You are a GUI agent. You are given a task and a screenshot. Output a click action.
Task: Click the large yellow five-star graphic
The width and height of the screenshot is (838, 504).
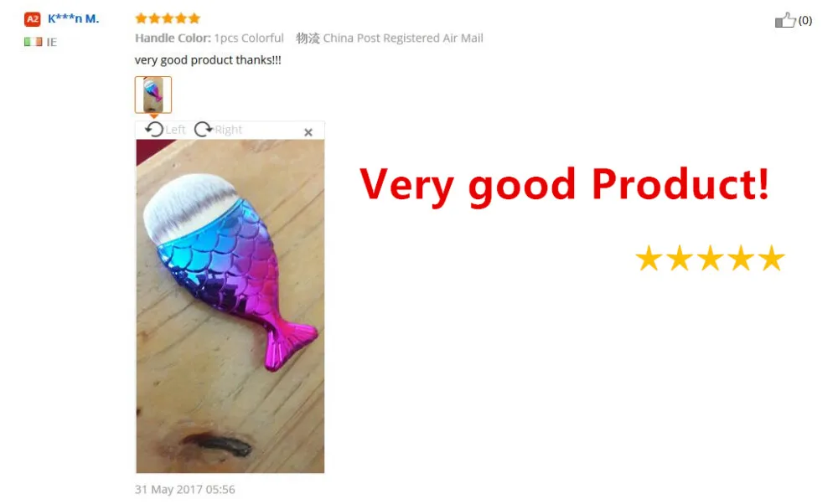coord(711,259)
